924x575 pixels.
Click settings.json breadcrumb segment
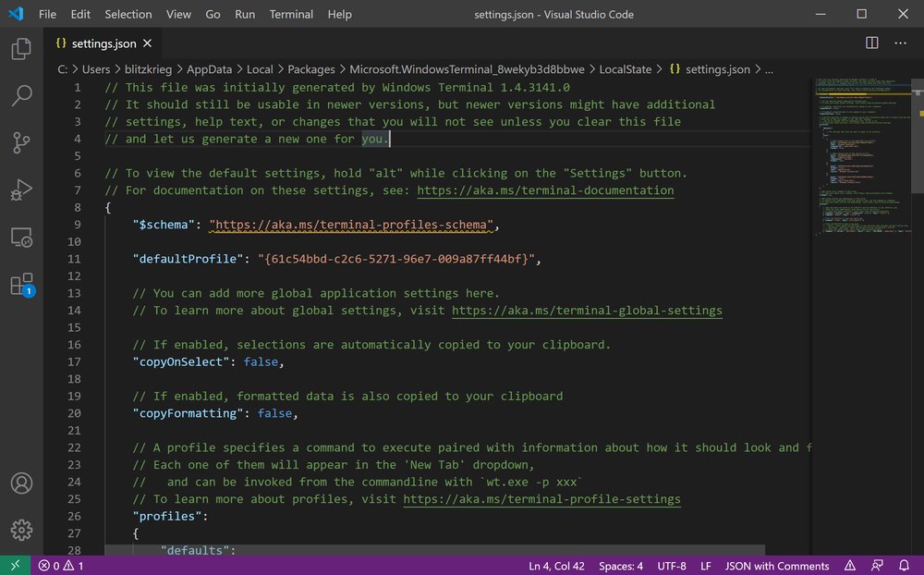[710, 69]
